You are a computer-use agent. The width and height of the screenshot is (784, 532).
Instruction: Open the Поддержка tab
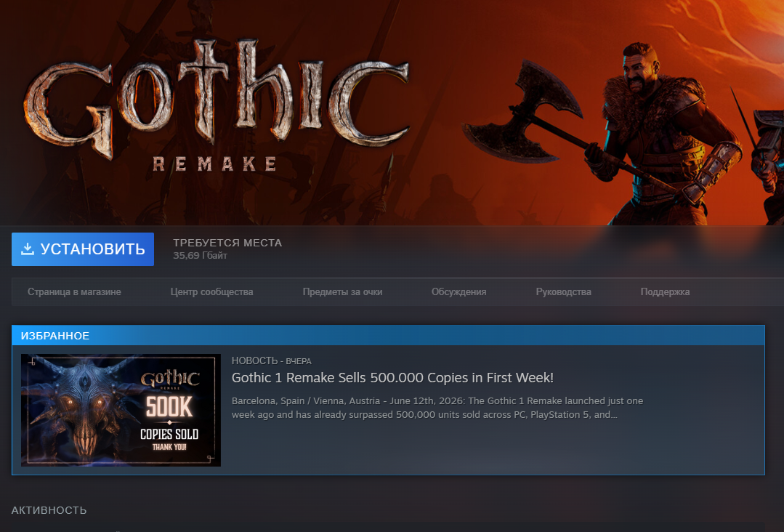tap(665, 292)
